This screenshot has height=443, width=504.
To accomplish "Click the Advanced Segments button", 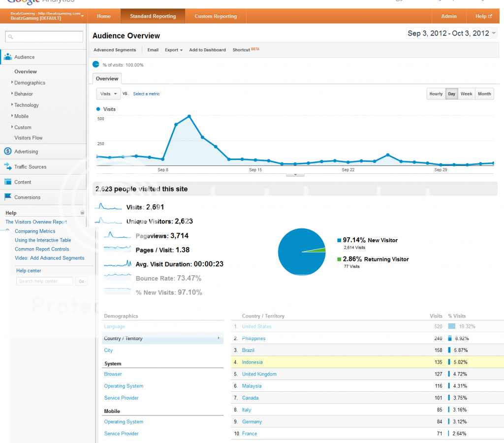I will pos(115,50).
